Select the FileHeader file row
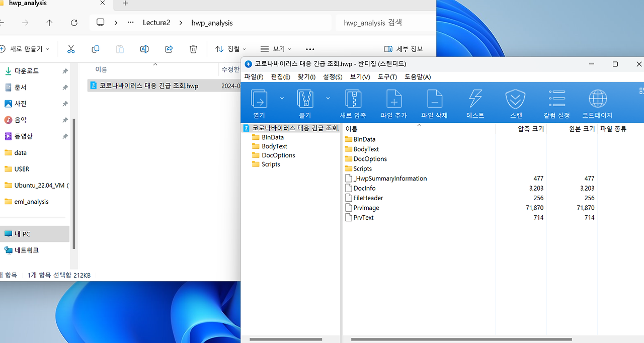 (364, 198)
